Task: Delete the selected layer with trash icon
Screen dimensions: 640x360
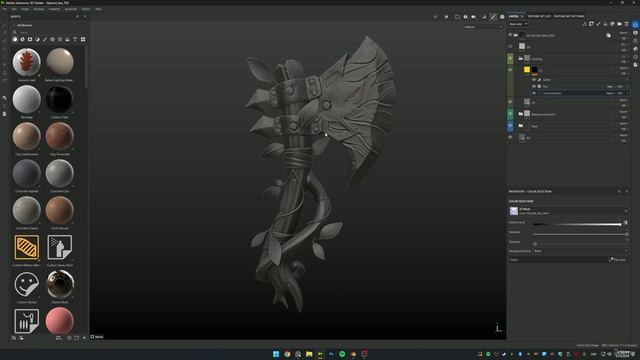Action: pyautogui.click(x=626, y=24)
